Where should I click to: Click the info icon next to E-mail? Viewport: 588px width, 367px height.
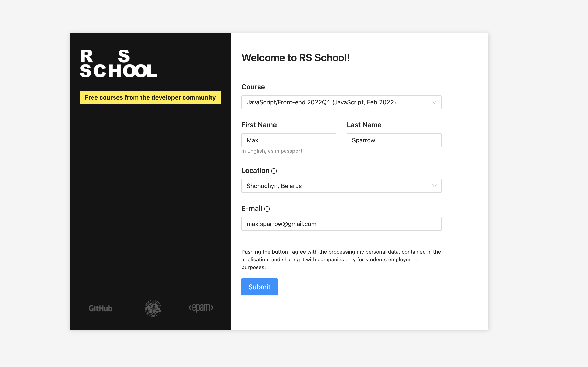(267, 209)
